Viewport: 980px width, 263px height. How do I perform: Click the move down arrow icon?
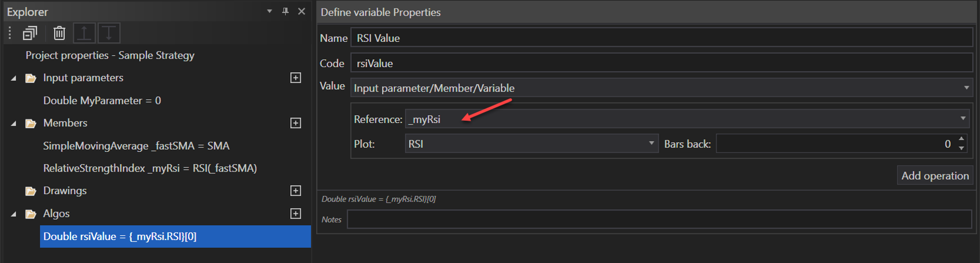tap(109, 33)
